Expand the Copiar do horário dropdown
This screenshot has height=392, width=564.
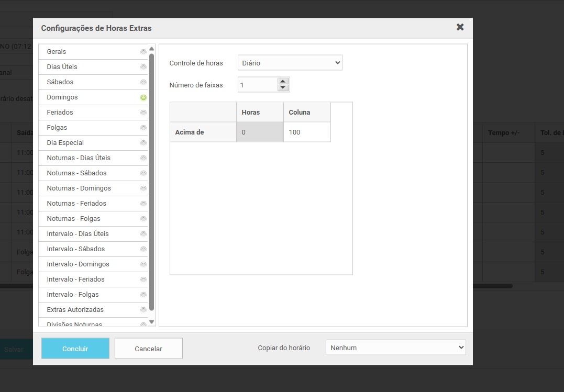pos(395,348)
